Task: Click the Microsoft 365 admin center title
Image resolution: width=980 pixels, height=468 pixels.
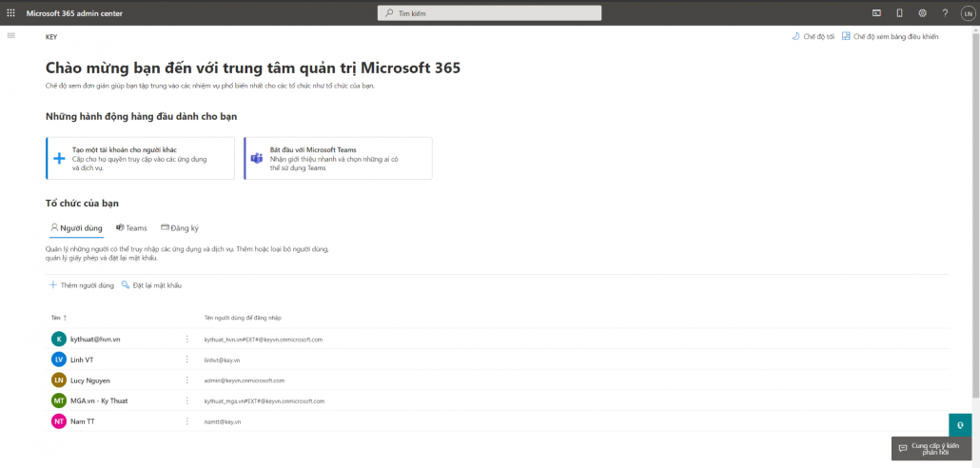Action: 74,12
